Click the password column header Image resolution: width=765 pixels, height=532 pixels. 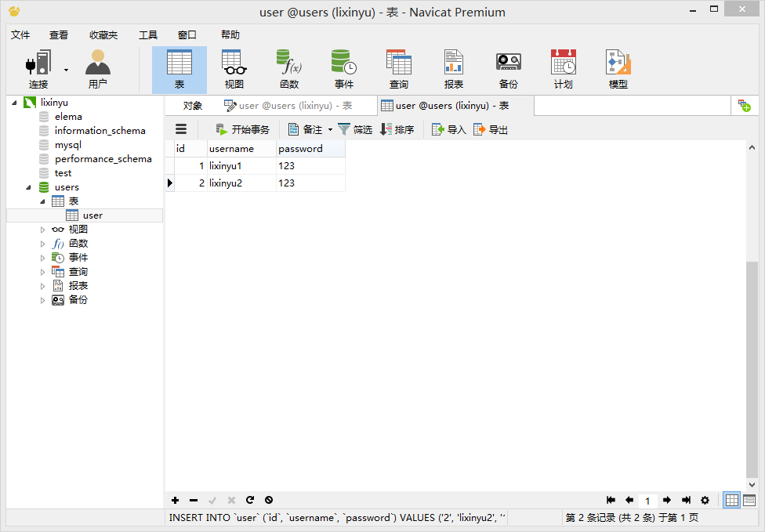[310, 149]
